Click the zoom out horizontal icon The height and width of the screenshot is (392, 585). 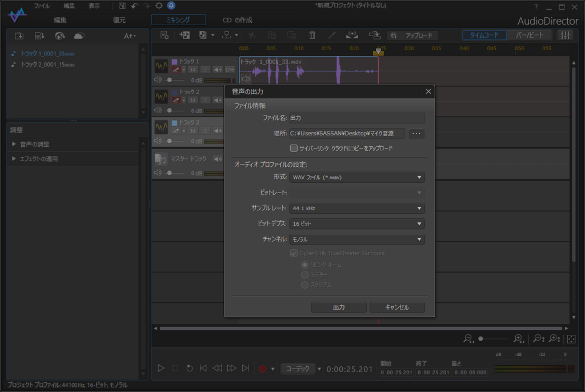[x=468, y=339]
